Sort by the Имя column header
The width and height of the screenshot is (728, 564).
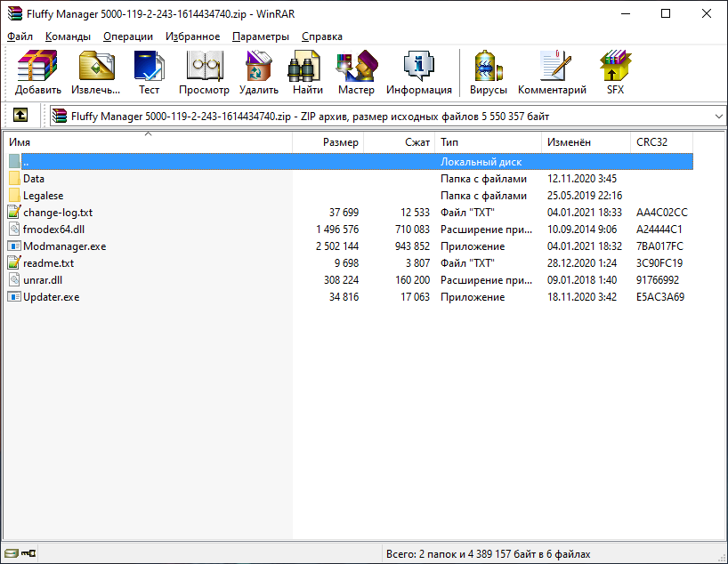click(148, 142)
